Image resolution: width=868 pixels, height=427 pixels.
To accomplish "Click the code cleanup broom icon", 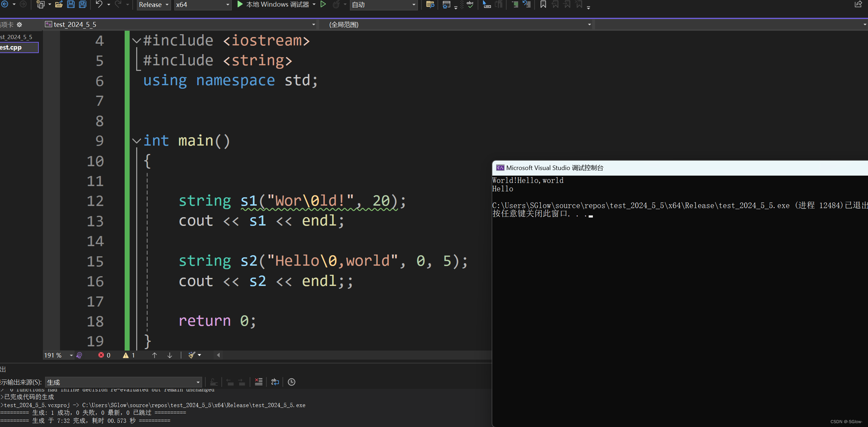I will point(192,355).
